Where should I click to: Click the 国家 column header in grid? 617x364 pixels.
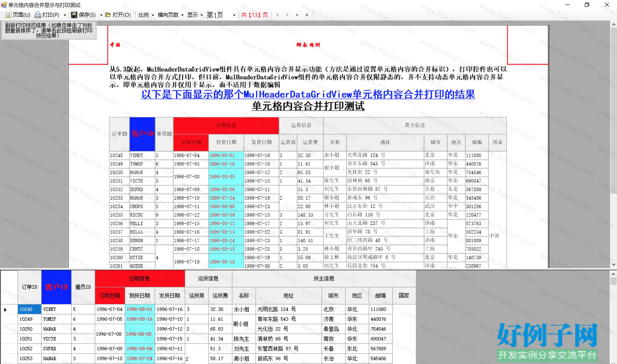click(x=404, y=295)
